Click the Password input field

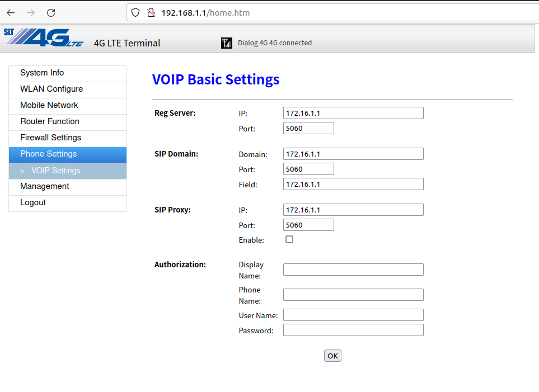click(x=353, y=330)
